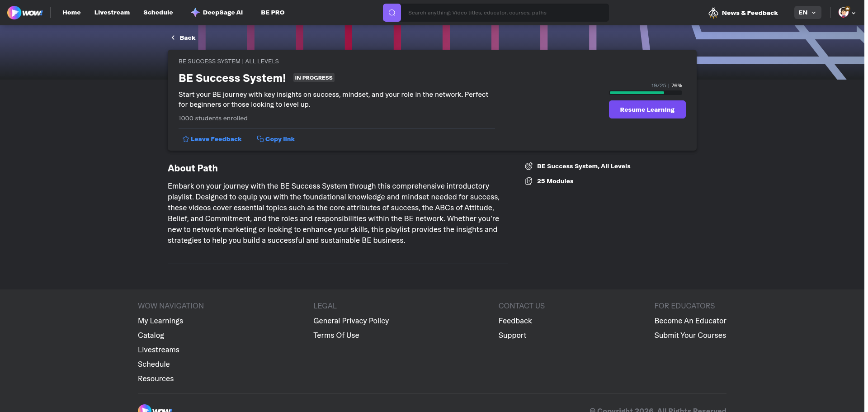Click the LEGAL footer heading
The width and height of the screenshot is (868, 412).
(325, 306)
